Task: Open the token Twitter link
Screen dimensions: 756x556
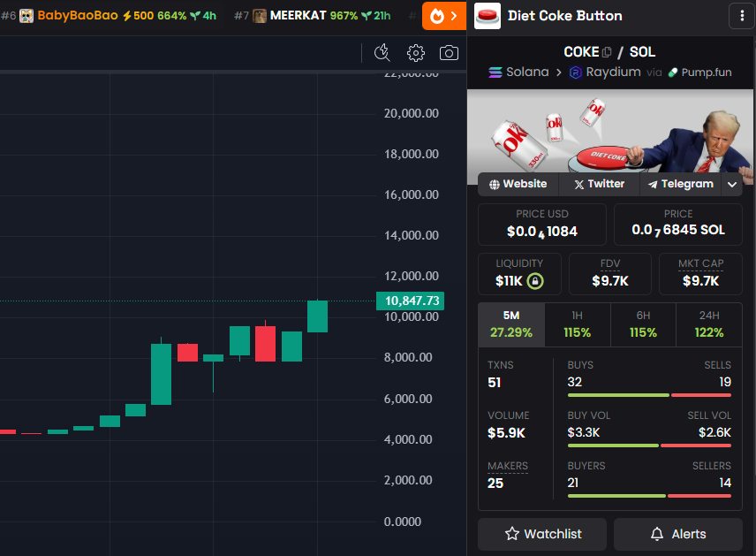Action: (x=600, y=185)
